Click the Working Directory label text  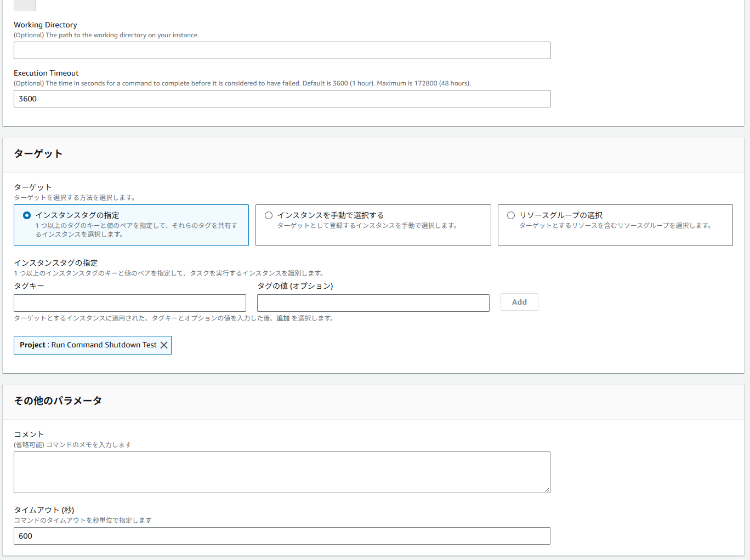coord(46,25)
